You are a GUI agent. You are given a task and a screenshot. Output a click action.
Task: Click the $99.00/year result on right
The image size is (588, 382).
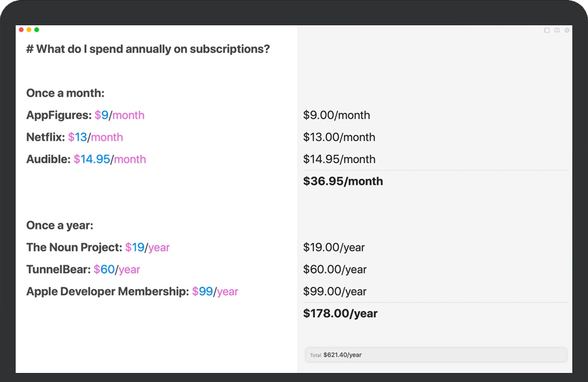coord(335,292)
